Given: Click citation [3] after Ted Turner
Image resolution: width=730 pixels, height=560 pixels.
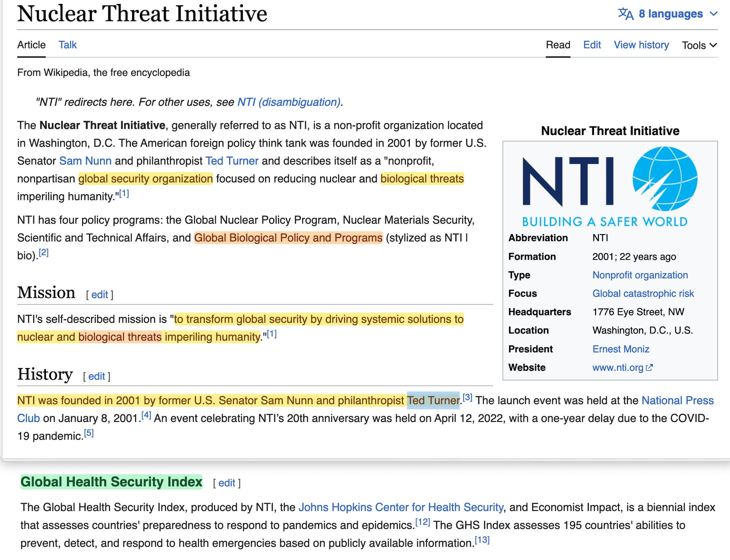Looking at the screenshot, I should pyautogui.click(x=467, y=397).
